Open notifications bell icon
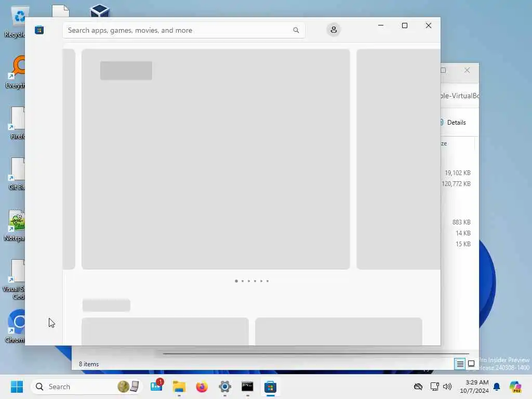Viewport: 532px width, 399px height. point(497,387)
